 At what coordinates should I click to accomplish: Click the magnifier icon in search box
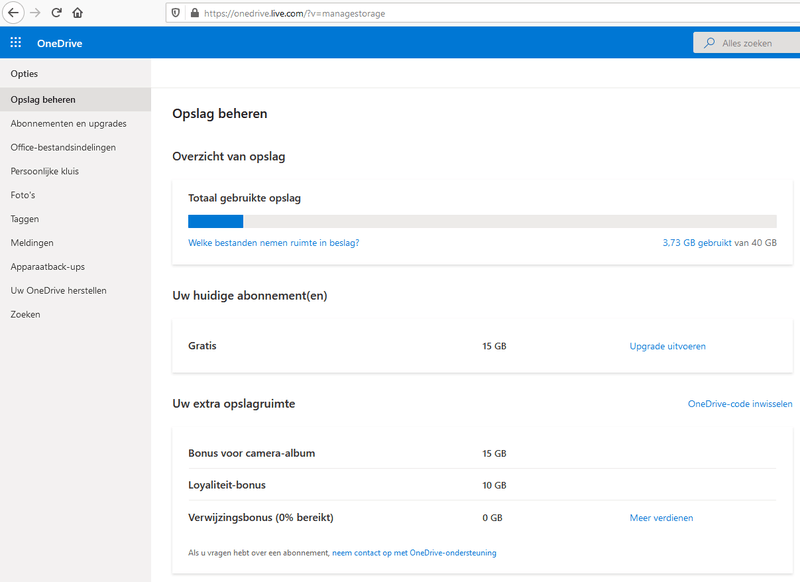[x=709, y=43]
